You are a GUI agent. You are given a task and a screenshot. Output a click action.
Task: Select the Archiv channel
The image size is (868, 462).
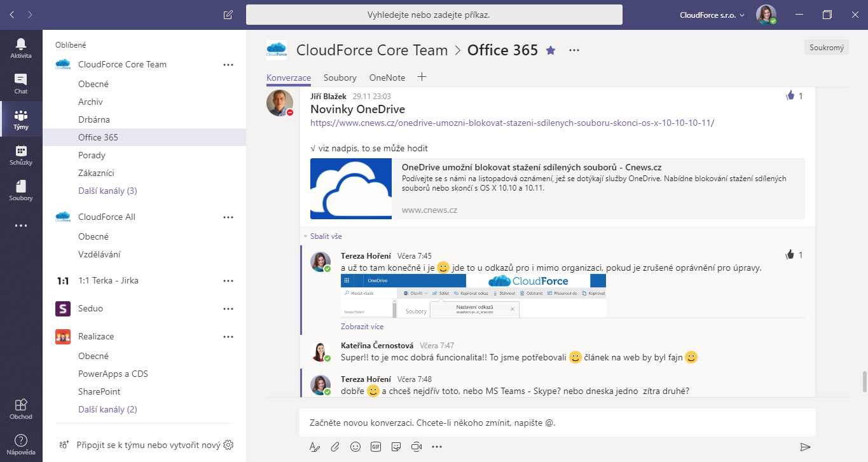tap(90, 102)
